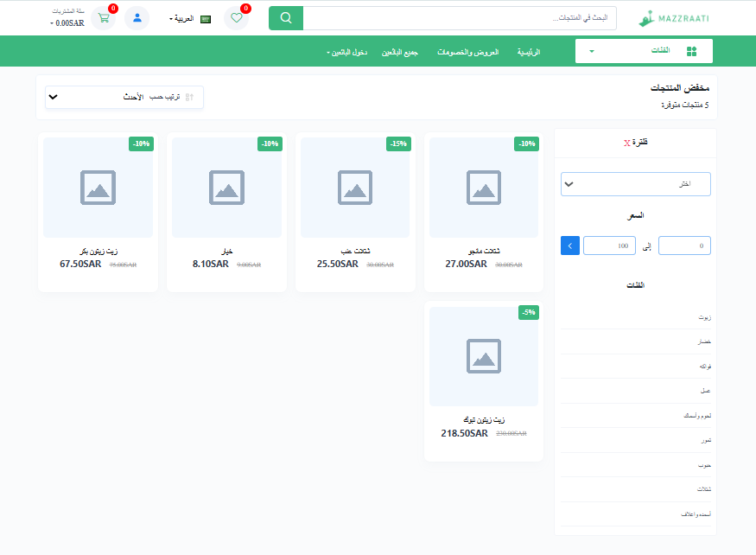This screenshot has width=756, height=555.
Task: Open the shopping cart icon
Action: tap(104, 18)
